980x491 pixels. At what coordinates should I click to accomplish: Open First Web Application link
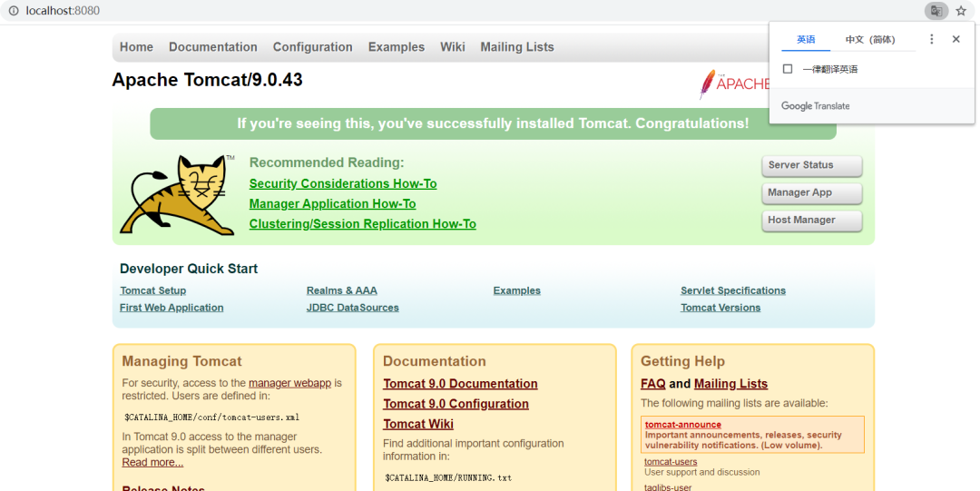(x=171, y=308)
